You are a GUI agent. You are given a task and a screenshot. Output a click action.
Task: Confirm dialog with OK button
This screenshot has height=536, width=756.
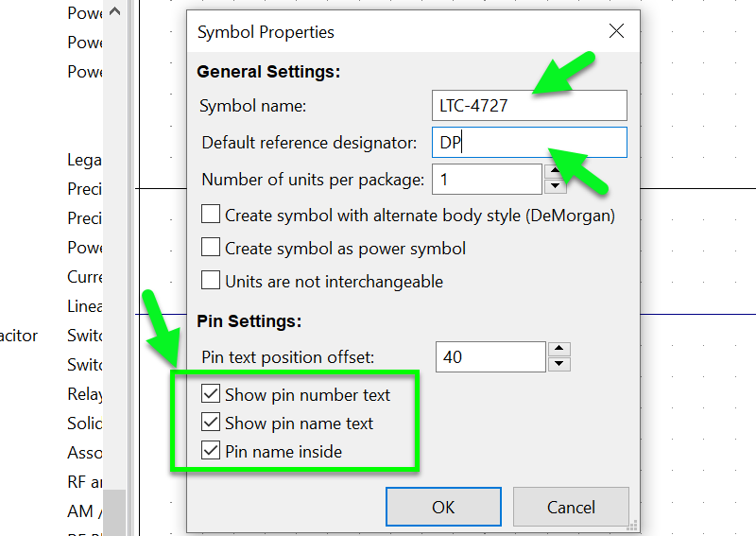point(443,507)
